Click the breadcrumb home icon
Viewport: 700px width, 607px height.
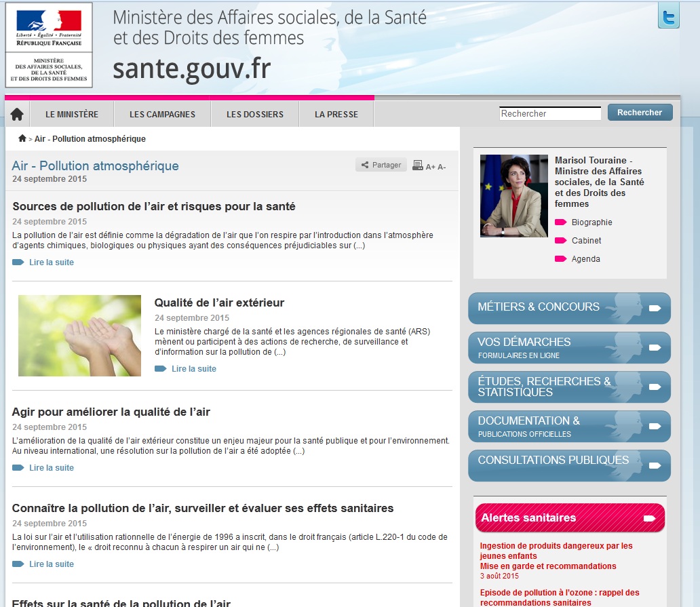[x=22, y=139]
